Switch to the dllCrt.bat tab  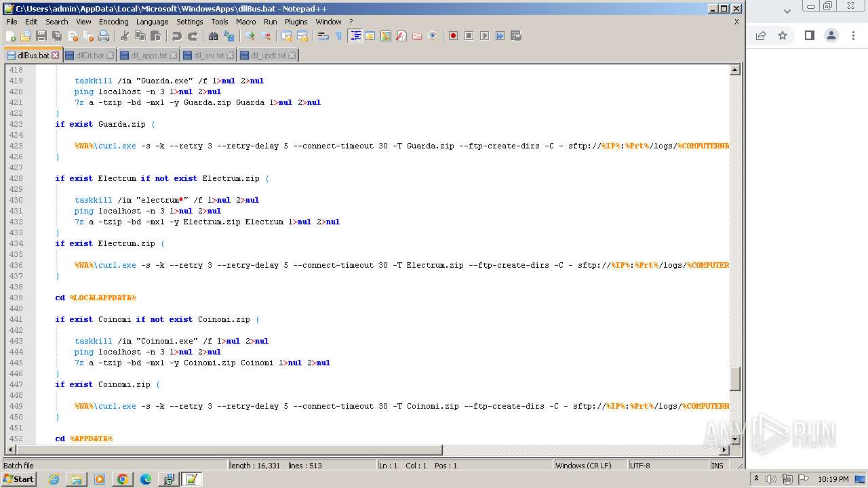(x=90, y=56)
